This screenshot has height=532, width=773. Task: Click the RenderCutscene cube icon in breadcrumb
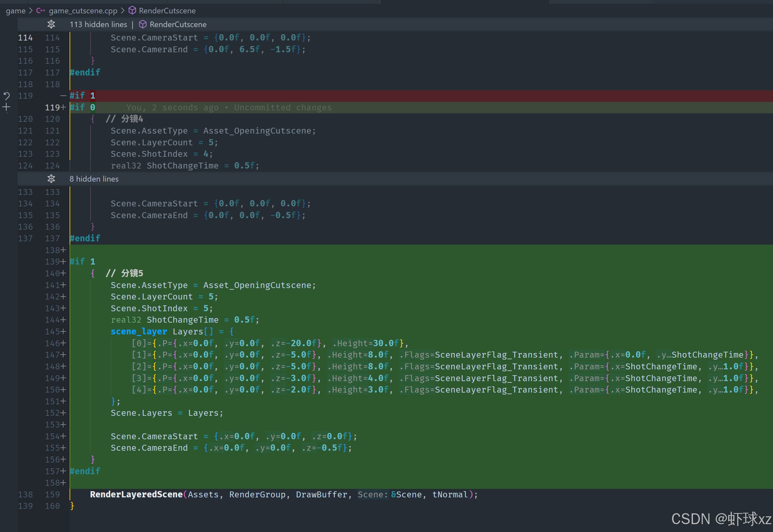(x=132, y=11)
